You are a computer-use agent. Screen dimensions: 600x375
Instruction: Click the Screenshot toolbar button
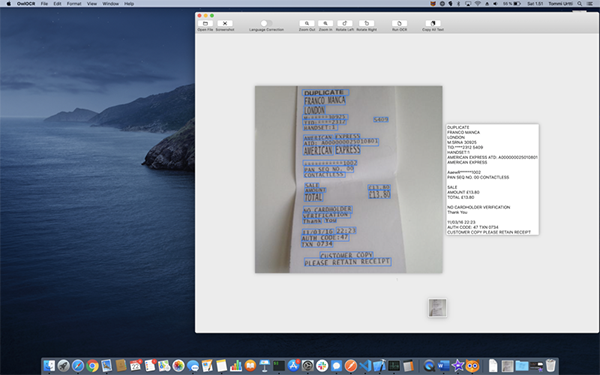pos(225,23)
